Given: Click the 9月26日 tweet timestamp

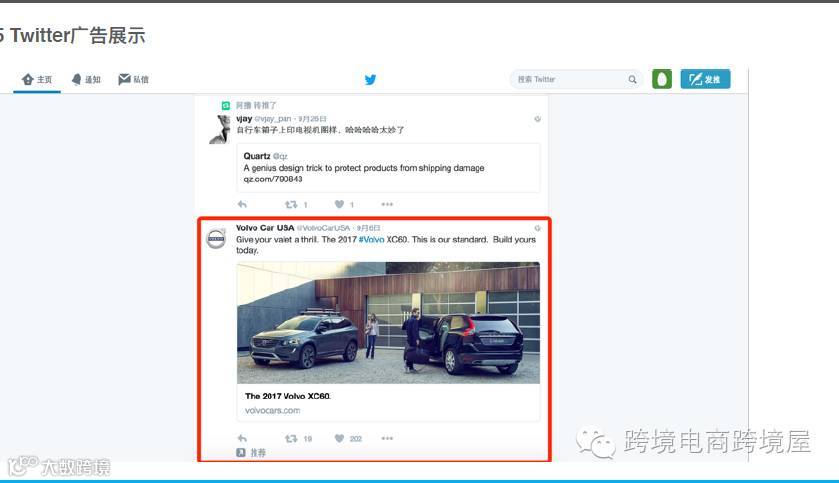Looking at the screenshot, I should 312,119.
